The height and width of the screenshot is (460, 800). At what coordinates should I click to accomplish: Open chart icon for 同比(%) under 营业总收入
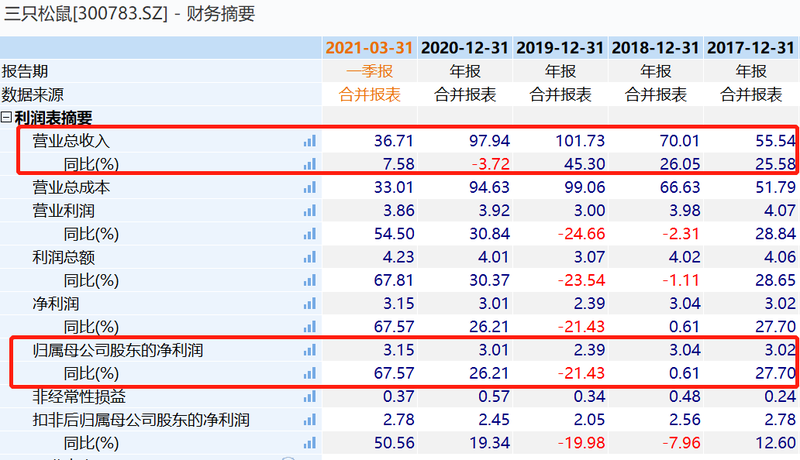point(310,164)
